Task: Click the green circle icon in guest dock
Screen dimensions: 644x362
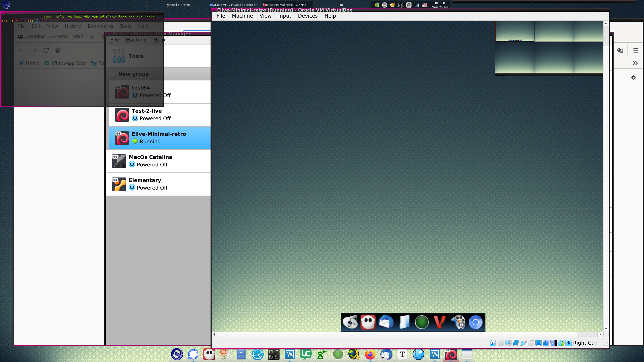Action: 422,322
